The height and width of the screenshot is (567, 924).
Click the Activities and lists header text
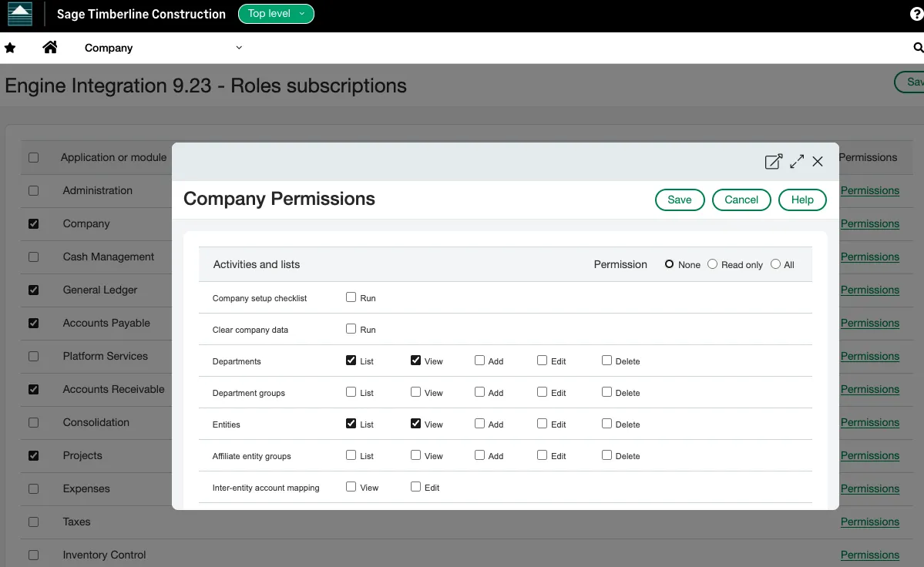[257, 264]
